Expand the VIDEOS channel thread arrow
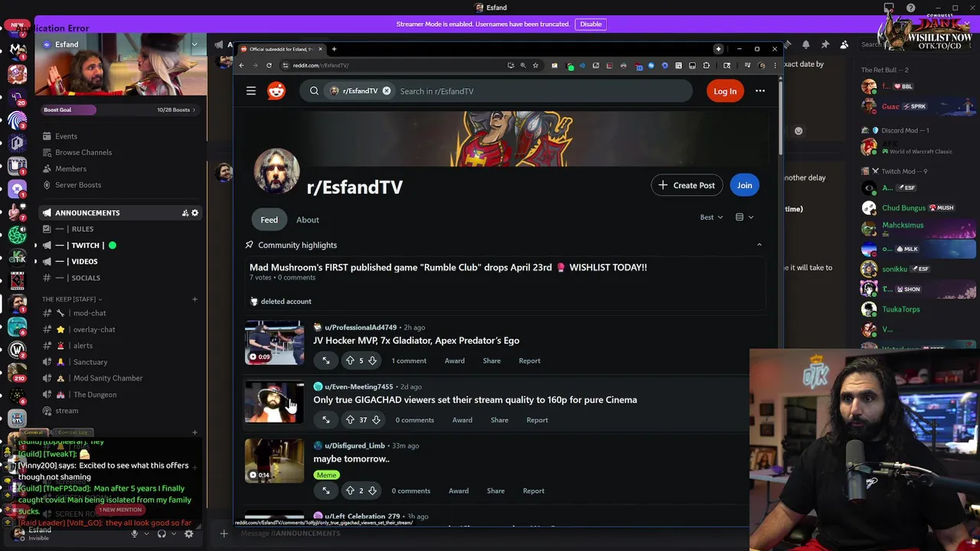This screenshot has width=980, height=551. click(x=34, y=262)
